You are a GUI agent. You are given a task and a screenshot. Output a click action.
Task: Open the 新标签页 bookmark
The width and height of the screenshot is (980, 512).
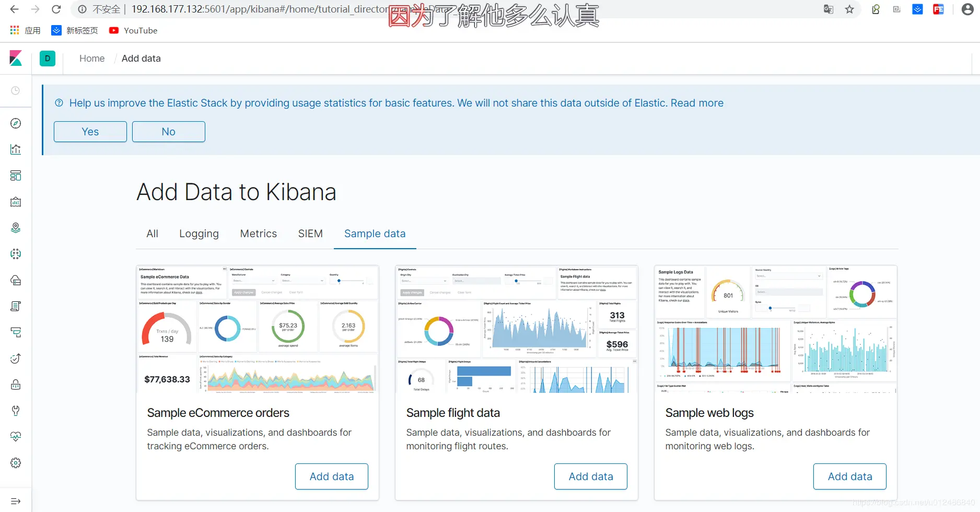[75, 30]
